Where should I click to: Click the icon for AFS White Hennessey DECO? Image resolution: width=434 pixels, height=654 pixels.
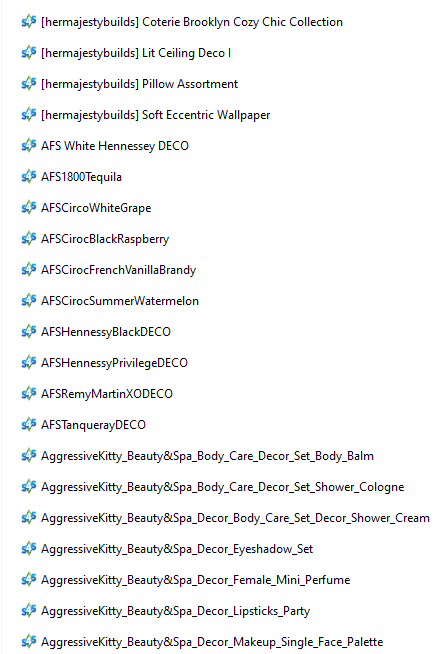(29, 145)
